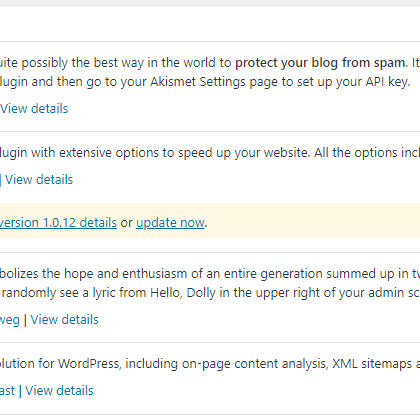
Task: Open author link ending in "weg"
Action: pyautogui.click(x=10, y=320)
